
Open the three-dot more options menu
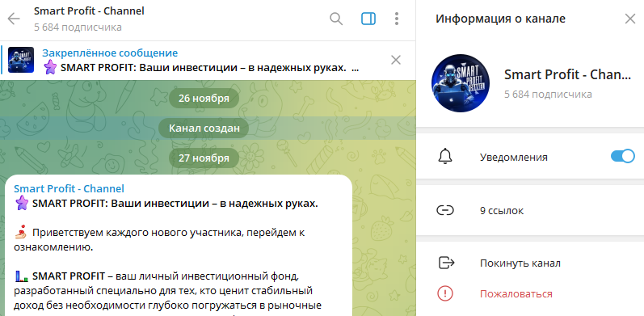pos(397,19)
